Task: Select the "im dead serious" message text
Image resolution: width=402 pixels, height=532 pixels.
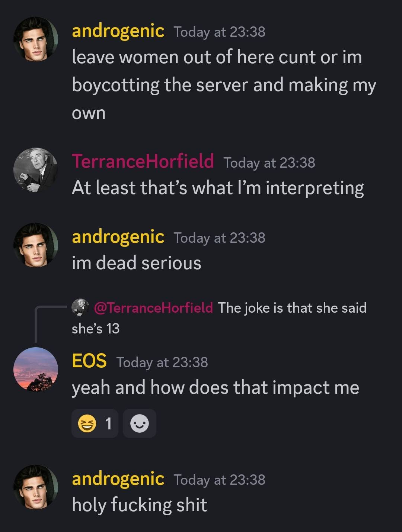Action: coord(136,263)
